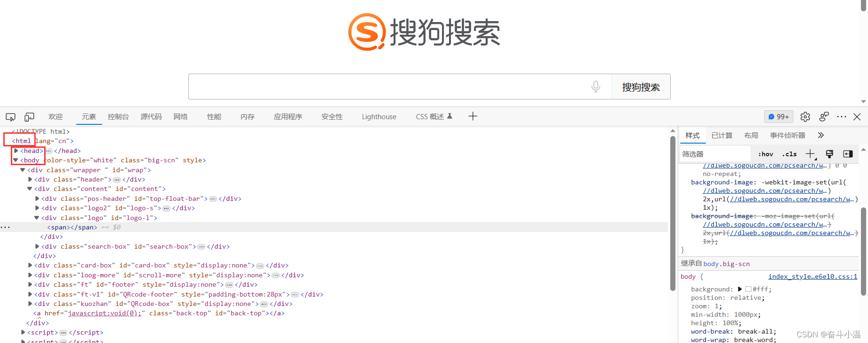Toggle computed styles sidebar icon
Image resolution: width=868 pixels, height=343 pixels.
[x=848, y=154]
